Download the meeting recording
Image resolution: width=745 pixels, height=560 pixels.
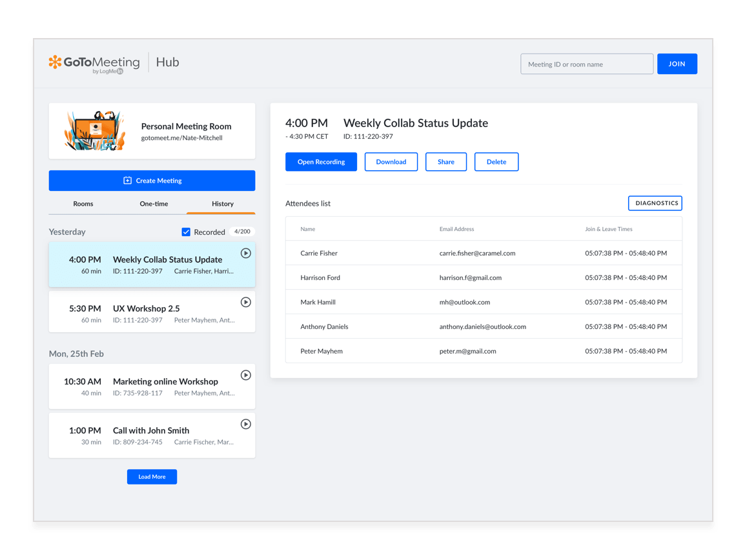[391, 161]
